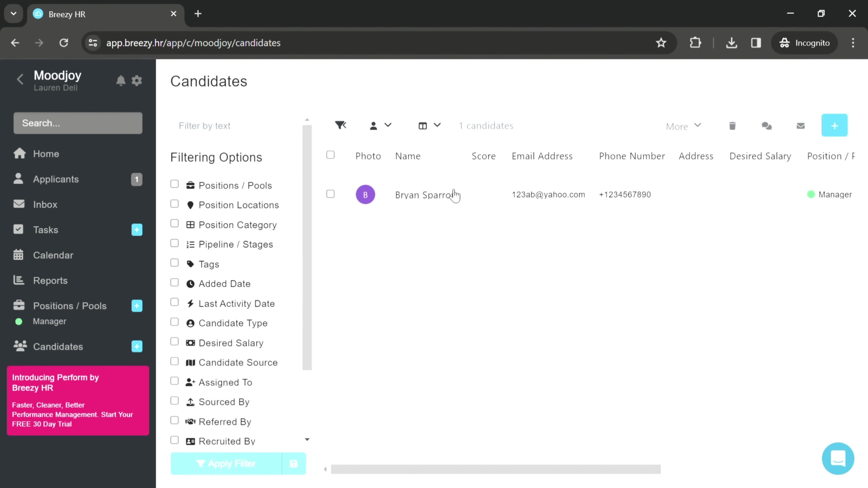This screenshot has width=868, height=488.
Task: Click the add new candidate plus icon
Action: [835, 125]
